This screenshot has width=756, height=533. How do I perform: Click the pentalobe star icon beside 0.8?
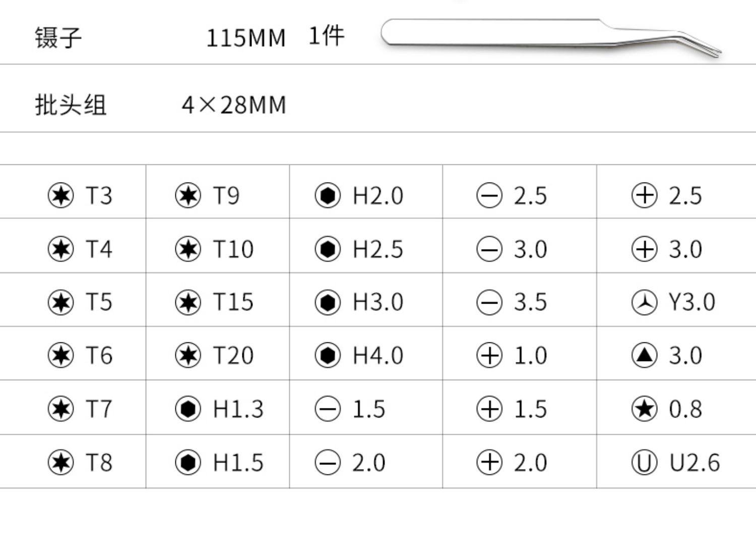pos(644,409)
